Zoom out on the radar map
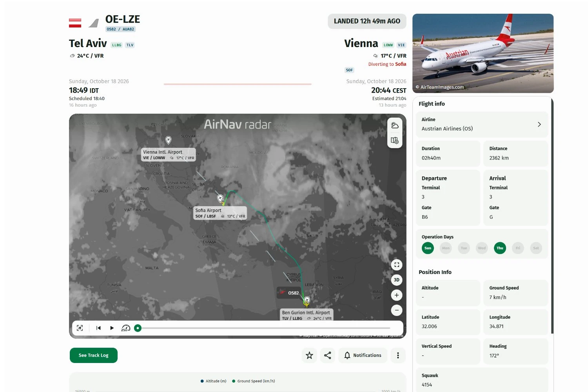This screenshot has width=588, height=392. point(397,310)
